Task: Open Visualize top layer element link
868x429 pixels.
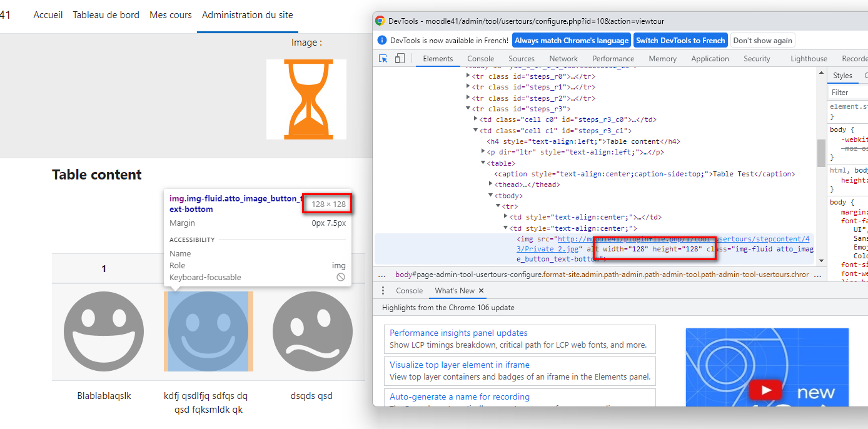Action: (x=460, y=365)
